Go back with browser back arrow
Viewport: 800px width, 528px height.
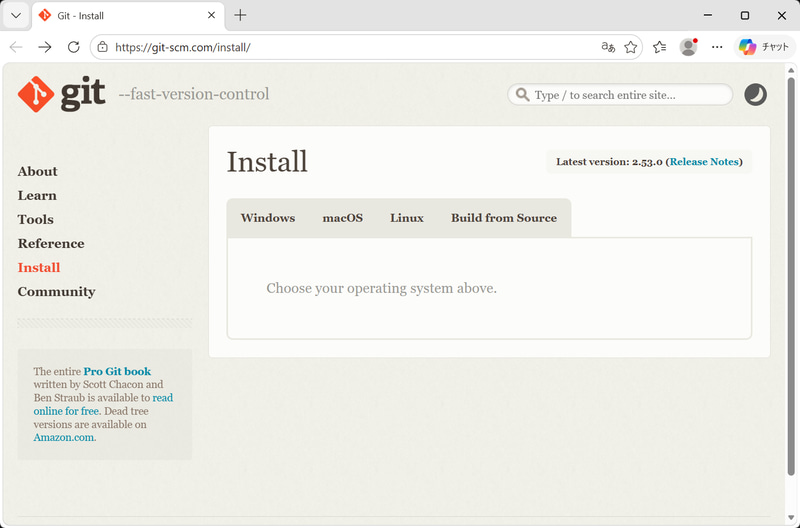pos(16,47)
